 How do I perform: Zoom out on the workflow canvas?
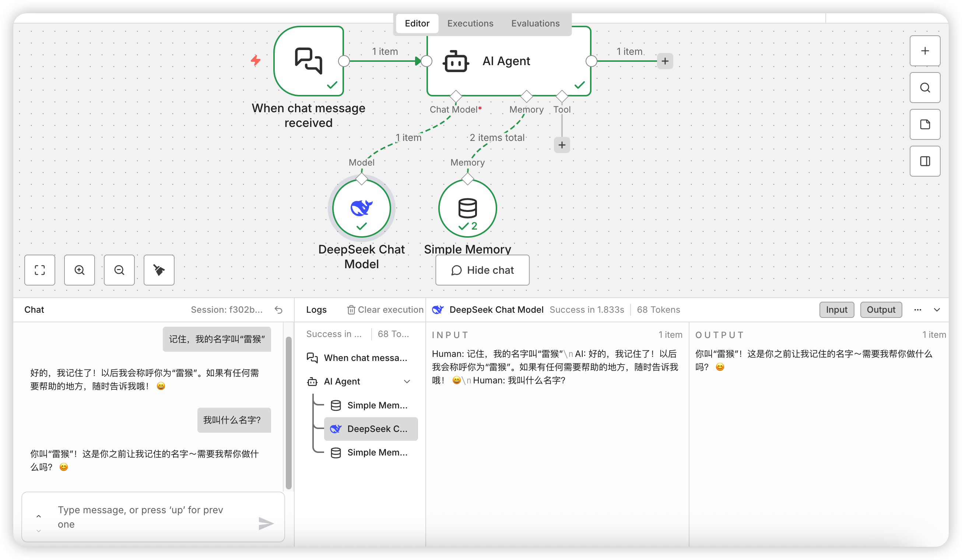pos(119,270)
